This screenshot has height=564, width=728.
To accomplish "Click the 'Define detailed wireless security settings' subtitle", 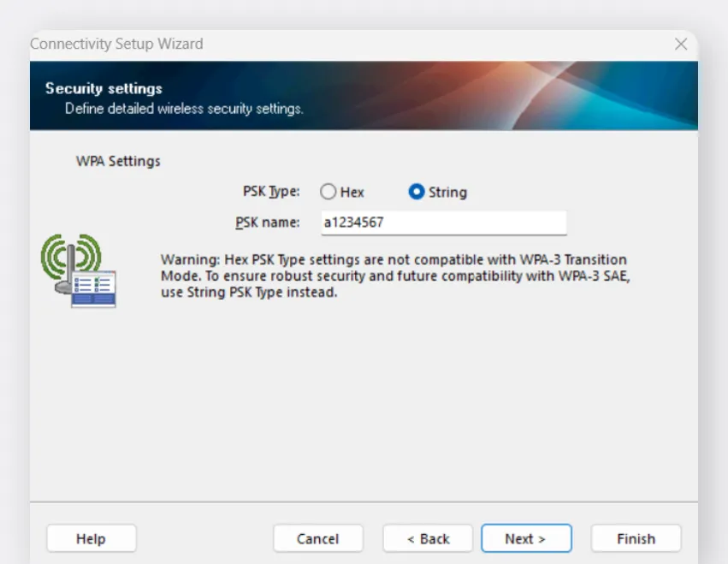I will click(x=184, y=109).
